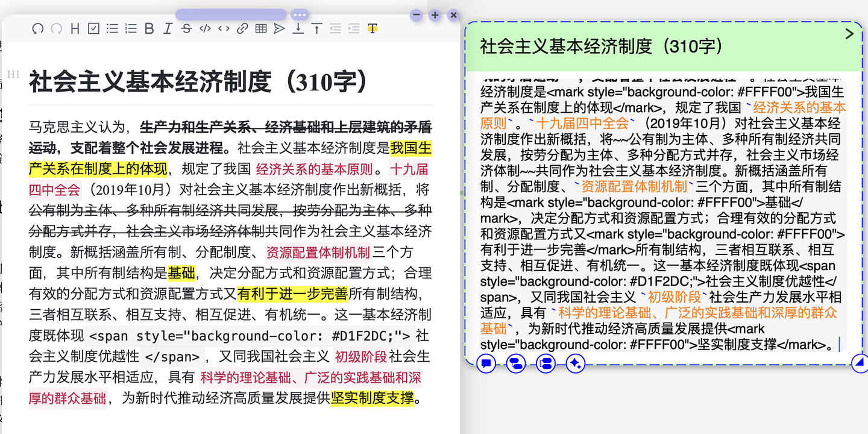The image size is (868, 434).
Task: Click the purple minus button on editor
Action: click(416, 15)
